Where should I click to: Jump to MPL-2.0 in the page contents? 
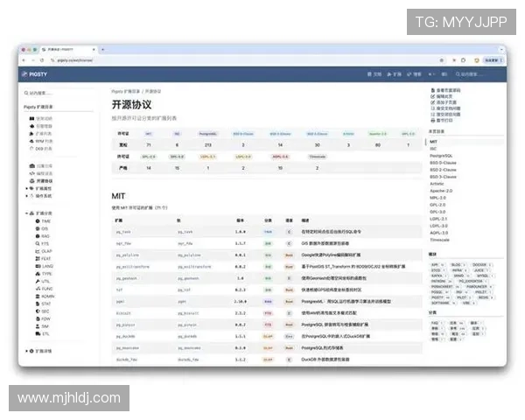coord(438,198)
